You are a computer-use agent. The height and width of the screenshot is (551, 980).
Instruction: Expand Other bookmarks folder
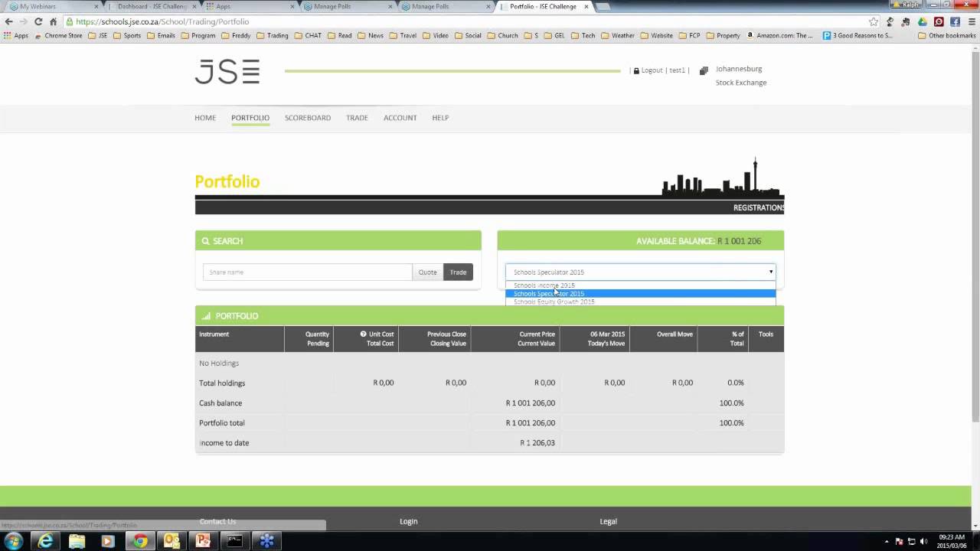tap(946, 35)
